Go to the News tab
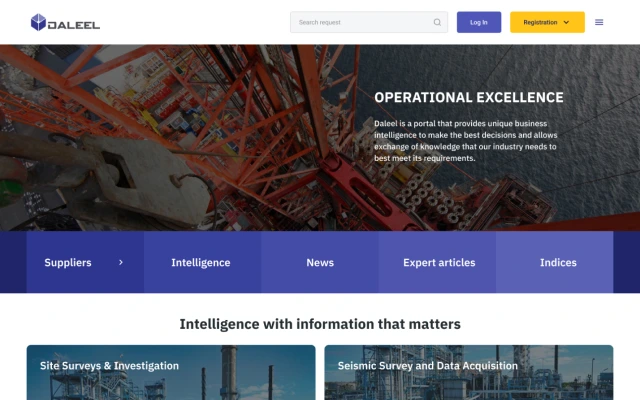This screenshot has height=400, width=640. point(320,262)
